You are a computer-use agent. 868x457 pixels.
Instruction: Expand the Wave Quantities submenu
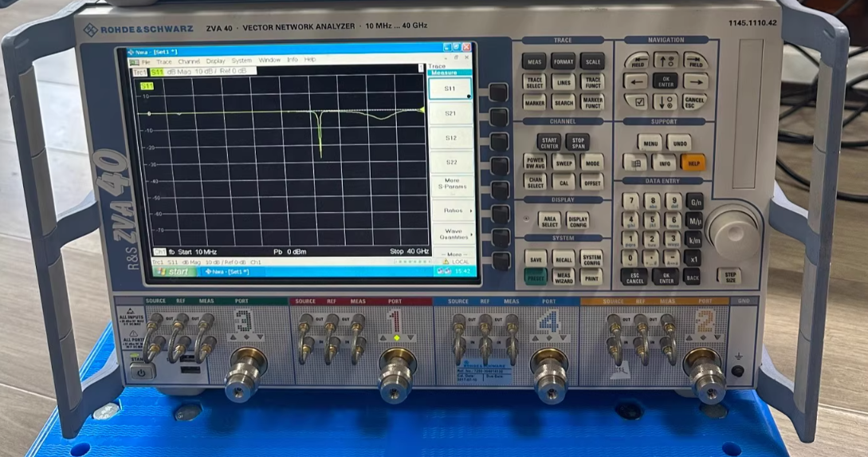coord(454,234)
